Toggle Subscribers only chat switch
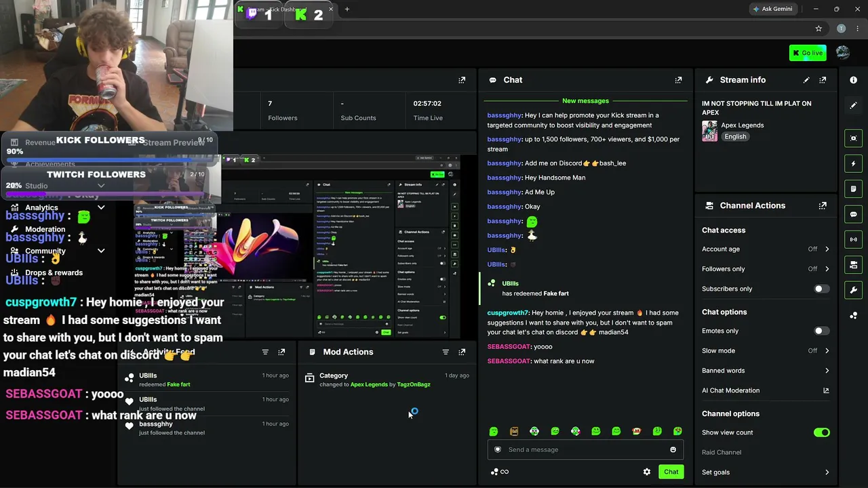This screenshot has height=488, width=868. [821, 289]
